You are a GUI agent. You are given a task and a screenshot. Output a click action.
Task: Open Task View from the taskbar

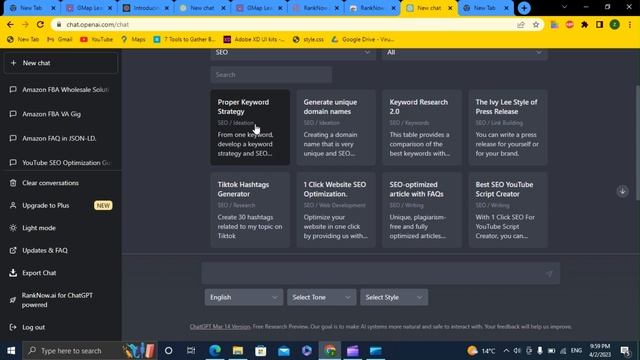(x=191, y=351)
